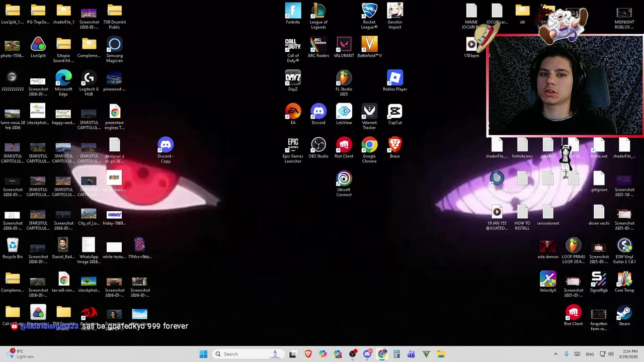Screen dimensions: 644x362
Task: Open the sensvalorant file
Action: pyautogui.click(x=548, y=215)
